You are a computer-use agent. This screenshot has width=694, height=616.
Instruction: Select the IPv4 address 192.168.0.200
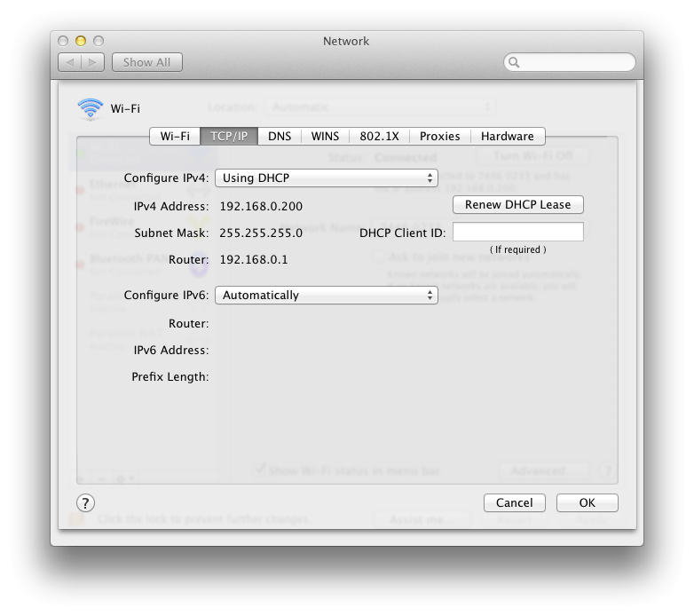tap(261, 207)
